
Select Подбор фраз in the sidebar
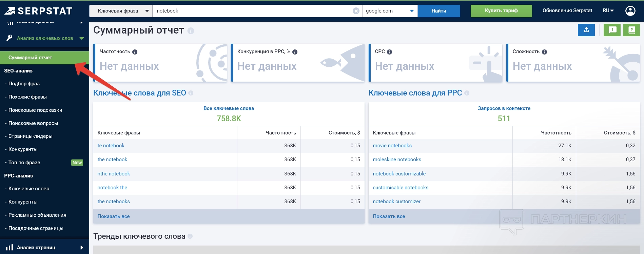tap(24, 84)
